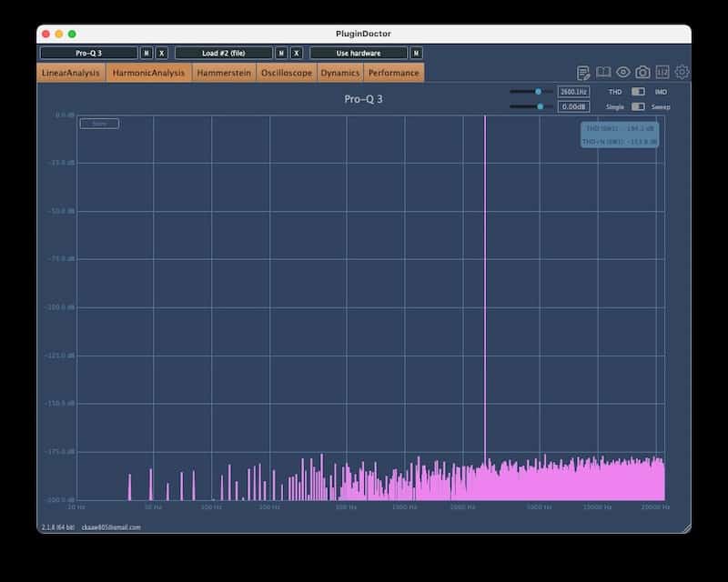Screen dimensions: 728x582
Task: Click the 0.00dB level field
Action: coord(573,106)
